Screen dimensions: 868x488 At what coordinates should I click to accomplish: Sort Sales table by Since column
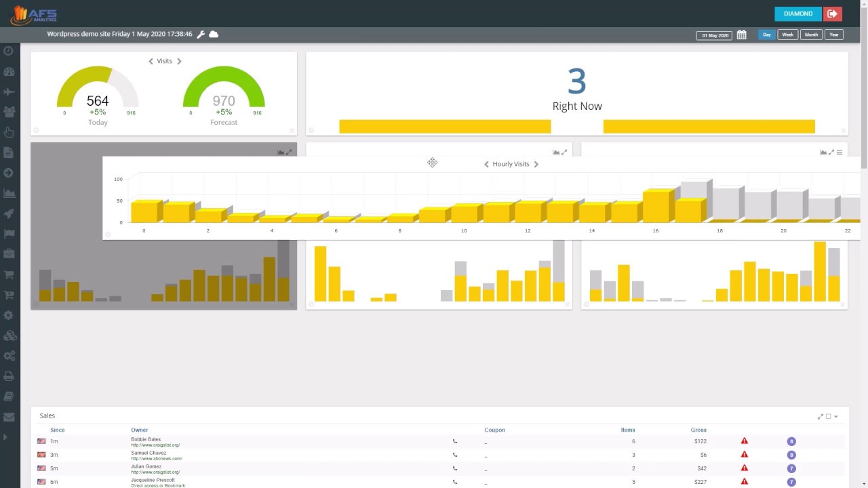tap(58, 430)
